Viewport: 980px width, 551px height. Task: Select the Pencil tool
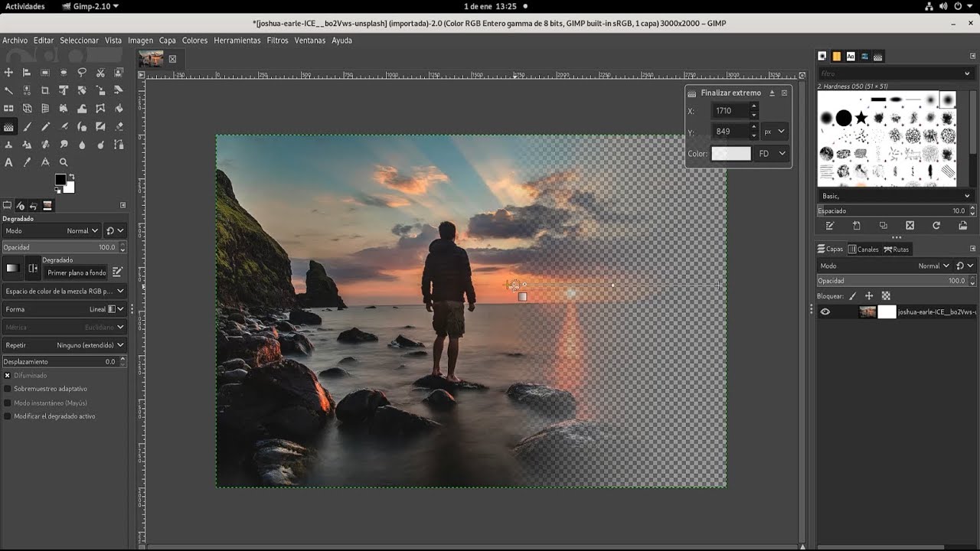pyautogui.click(x=45, y=126)
